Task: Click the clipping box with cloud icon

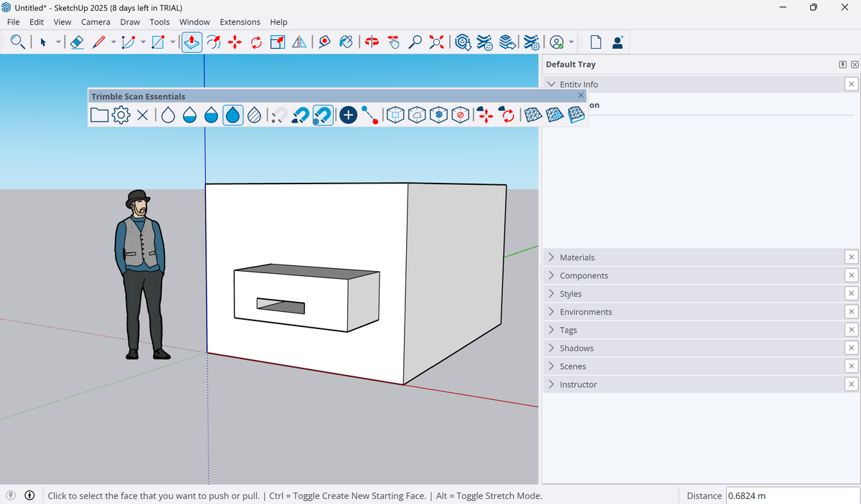Action: 417,115
